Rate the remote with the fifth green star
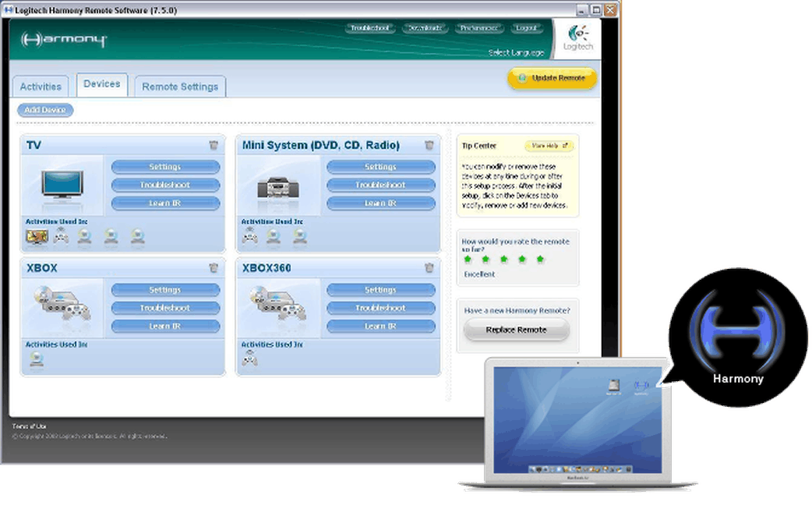 click(540, 259)
